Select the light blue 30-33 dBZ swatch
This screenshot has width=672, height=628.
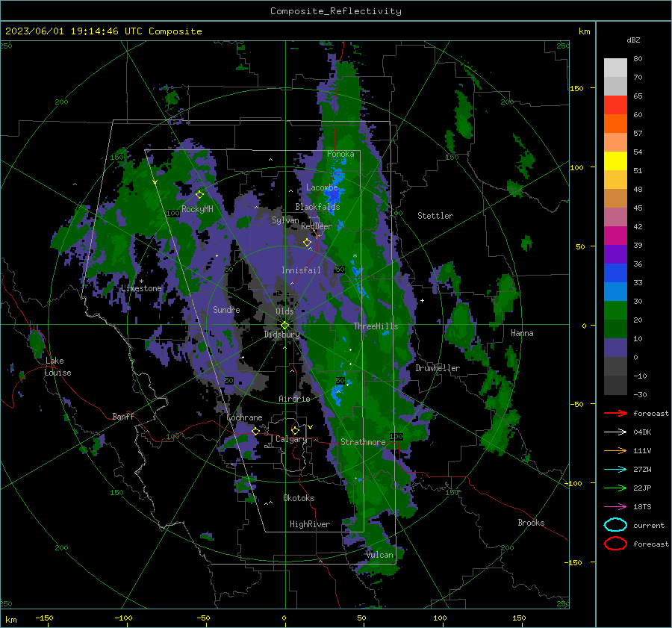point(615,291)
